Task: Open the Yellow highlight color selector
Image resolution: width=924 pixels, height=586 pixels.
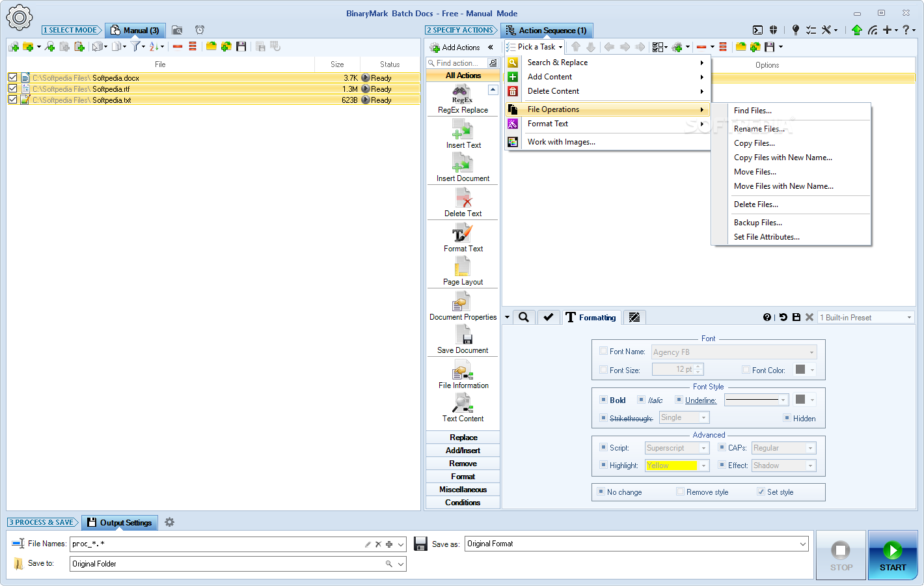Action: (x=677, y=466)
